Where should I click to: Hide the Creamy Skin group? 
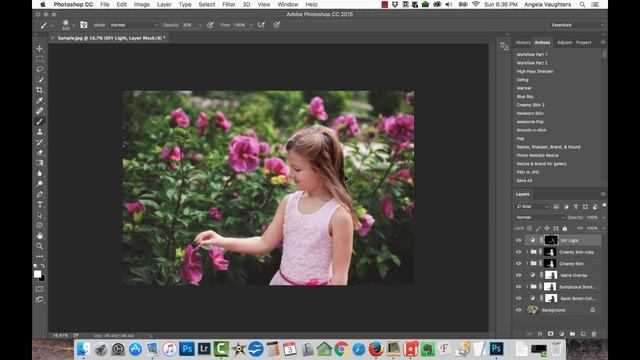[518, 264]
